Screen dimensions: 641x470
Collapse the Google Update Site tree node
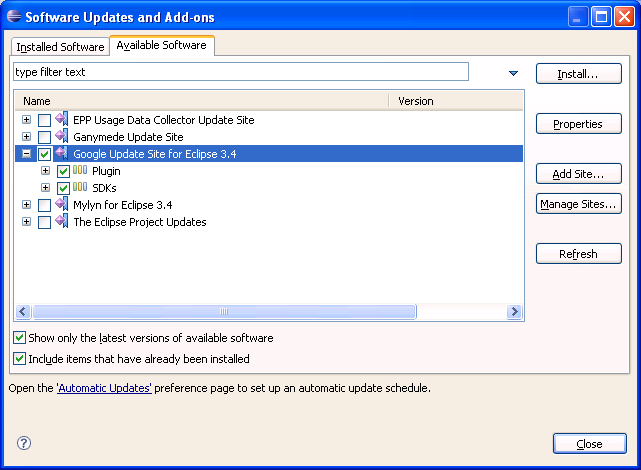coord(27,154)
